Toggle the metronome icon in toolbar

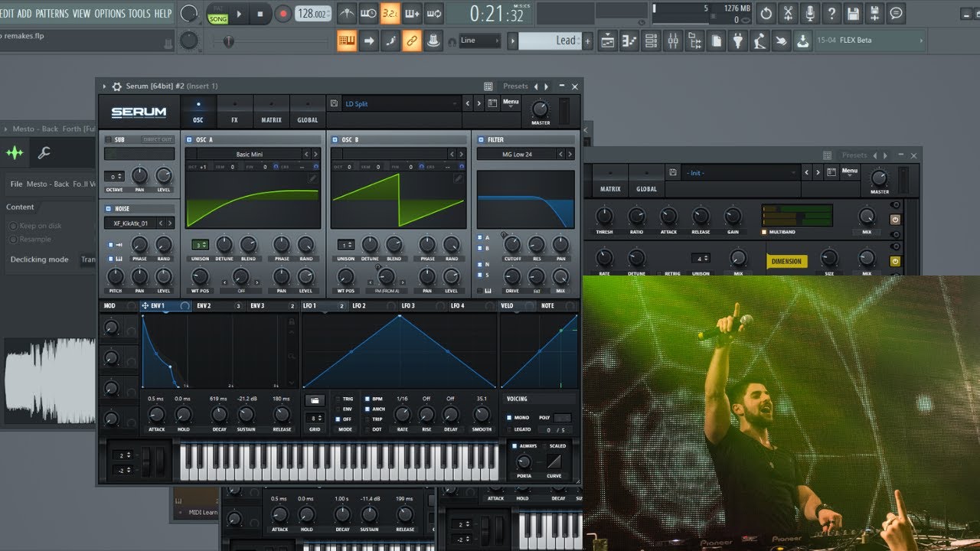tap(347, 14)
